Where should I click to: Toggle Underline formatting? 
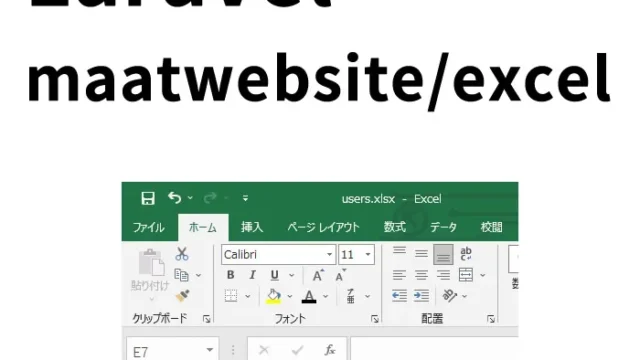(275, 275)
